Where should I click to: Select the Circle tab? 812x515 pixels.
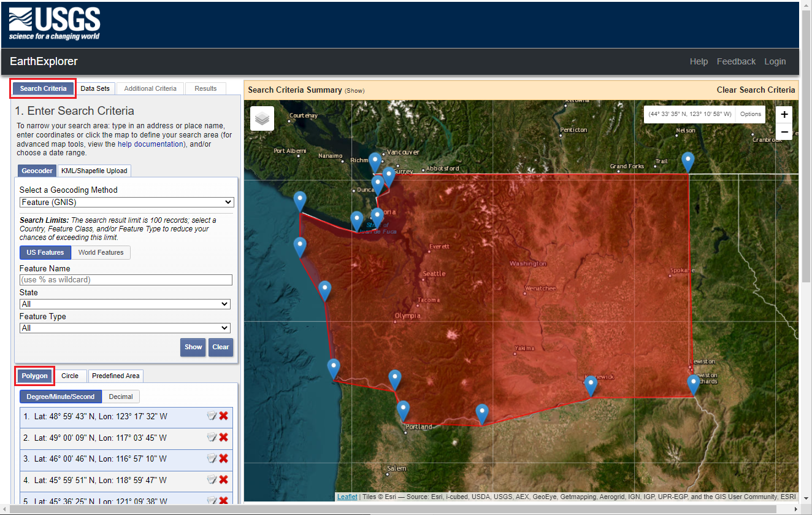[70, 376]
